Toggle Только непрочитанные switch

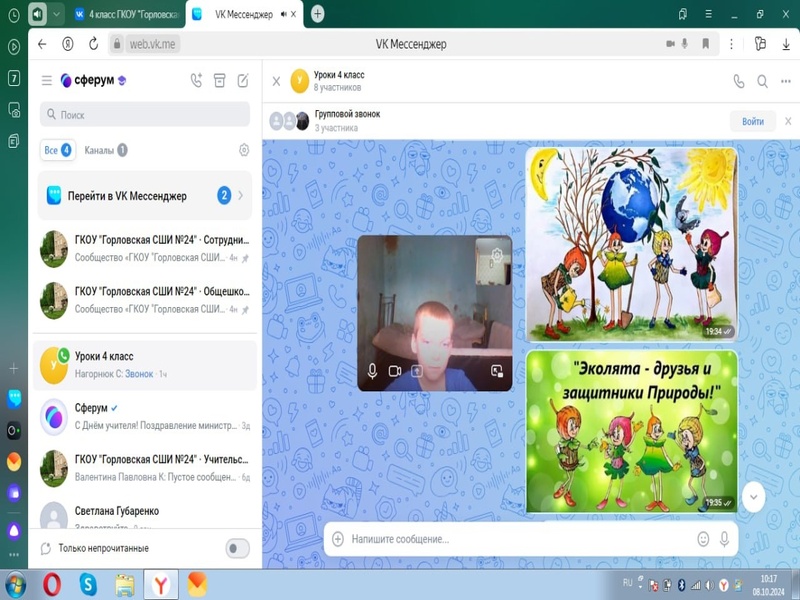pyautogui.click(x=237, y=548)
